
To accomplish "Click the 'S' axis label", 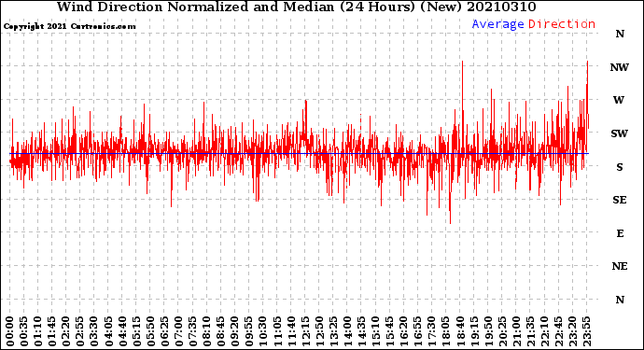I will pos(620,167).
